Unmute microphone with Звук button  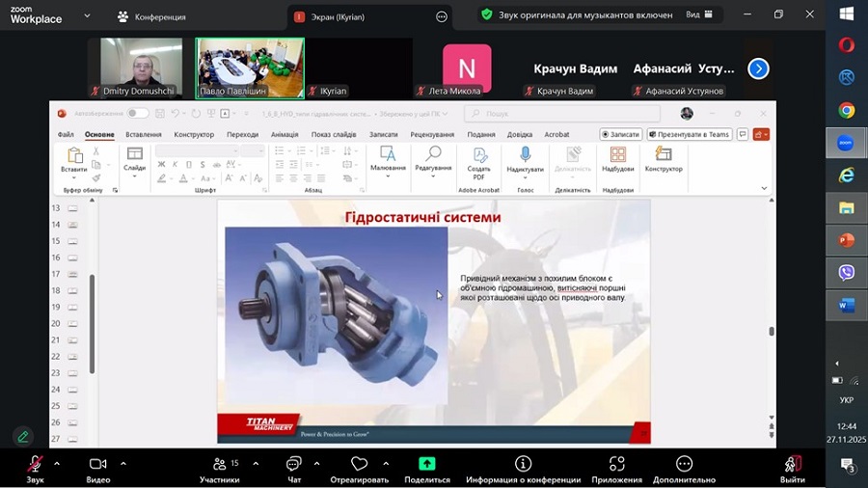35,465
